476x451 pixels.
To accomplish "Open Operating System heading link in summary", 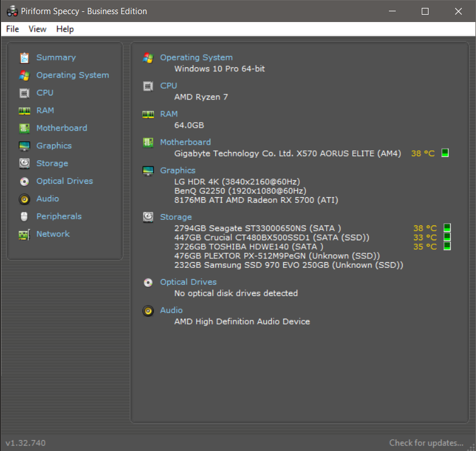I will [196, 57].
